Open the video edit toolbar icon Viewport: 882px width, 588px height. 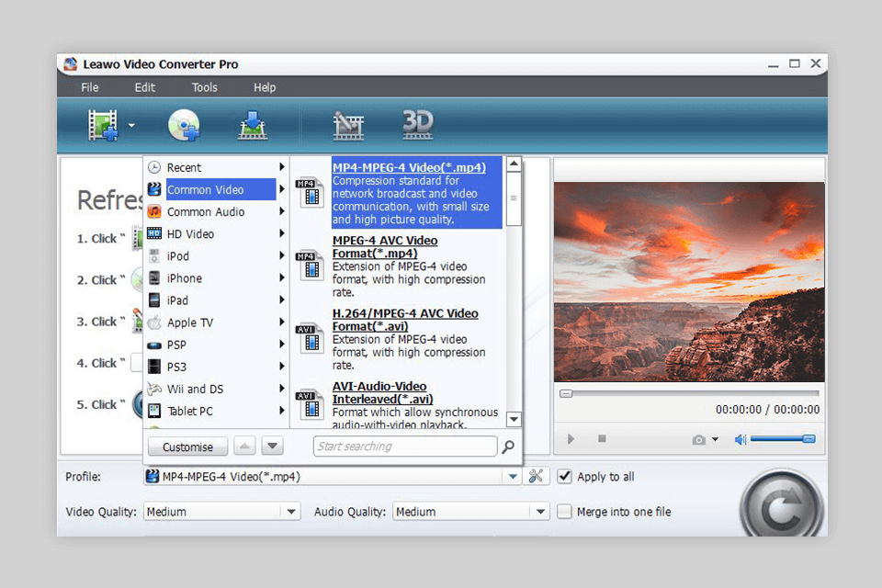click(x=348, y=125)
